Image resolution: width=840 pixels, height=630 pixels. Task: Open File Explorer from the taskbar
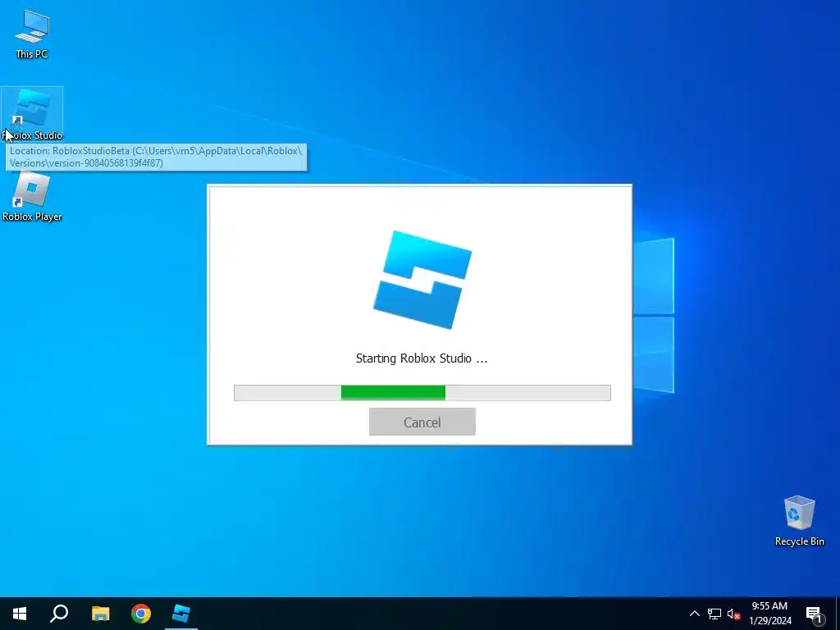(100, 614)
